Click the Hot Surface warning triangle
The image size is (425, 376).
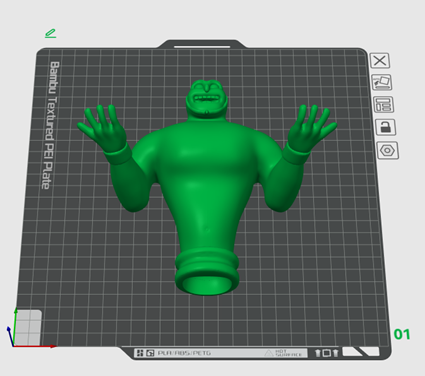coord(269,353)
